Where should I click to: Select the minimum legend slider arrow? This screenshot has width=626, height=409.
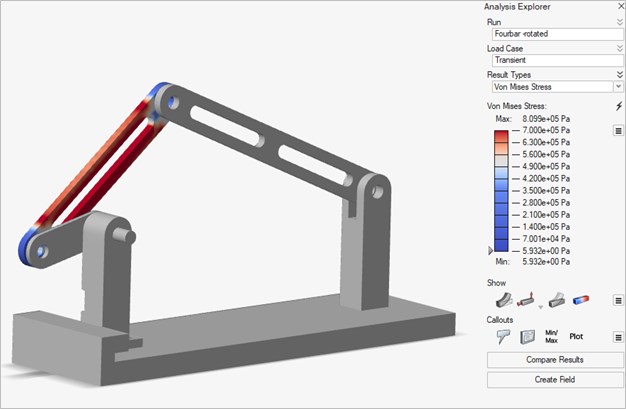coord(490,250)
